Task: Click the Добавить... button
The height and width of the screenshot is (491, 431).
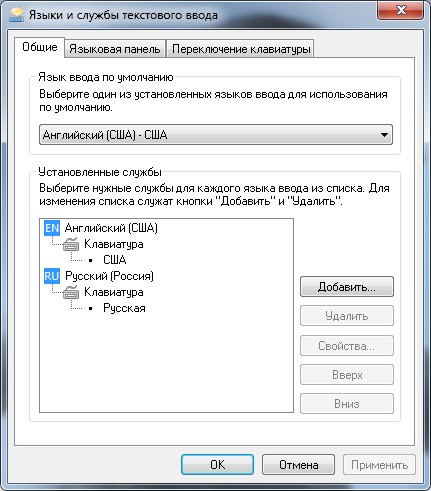Action: 347,287
